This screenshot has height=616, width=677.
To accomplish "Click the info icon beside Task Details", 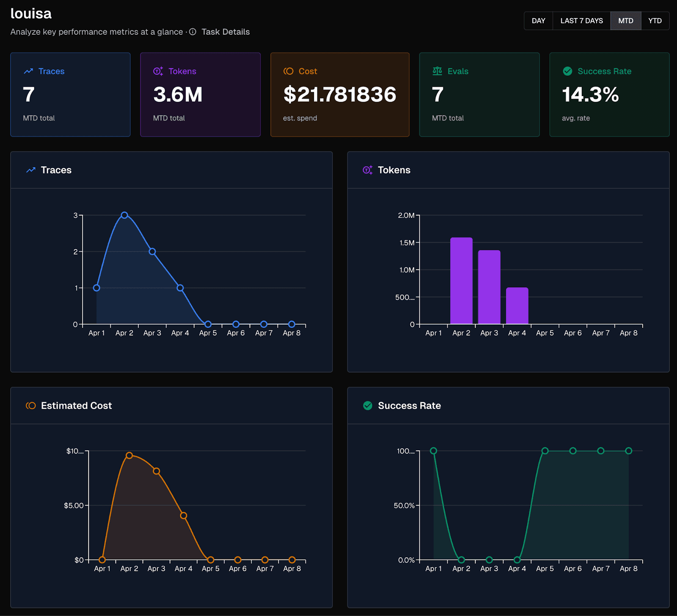I will click(193, 32).
